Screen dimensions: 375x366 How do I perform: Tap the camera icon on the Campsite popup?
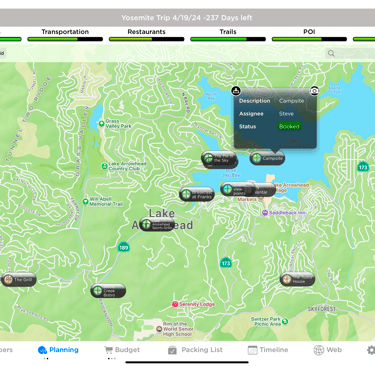pyautogui.click(x=314, y=90)
